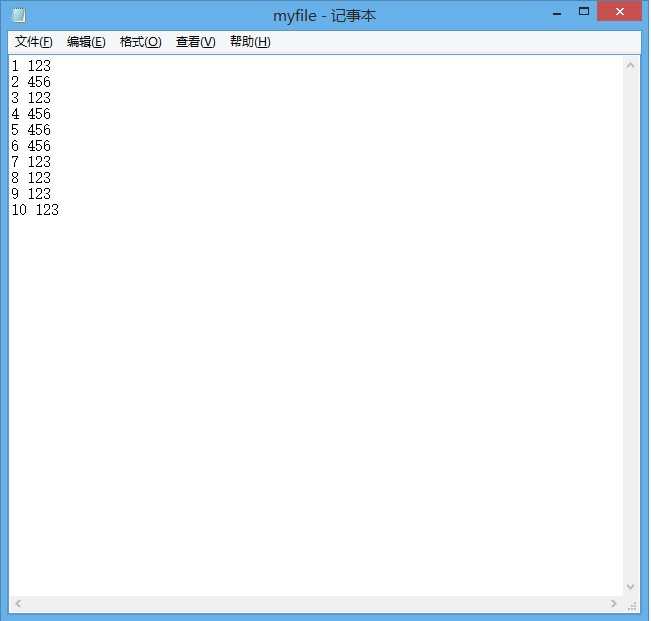Image resolution: width=651 pixels, height=621 pixels.
Task: Click the vertical scrollbar down arrow
Action: point(630,587)
